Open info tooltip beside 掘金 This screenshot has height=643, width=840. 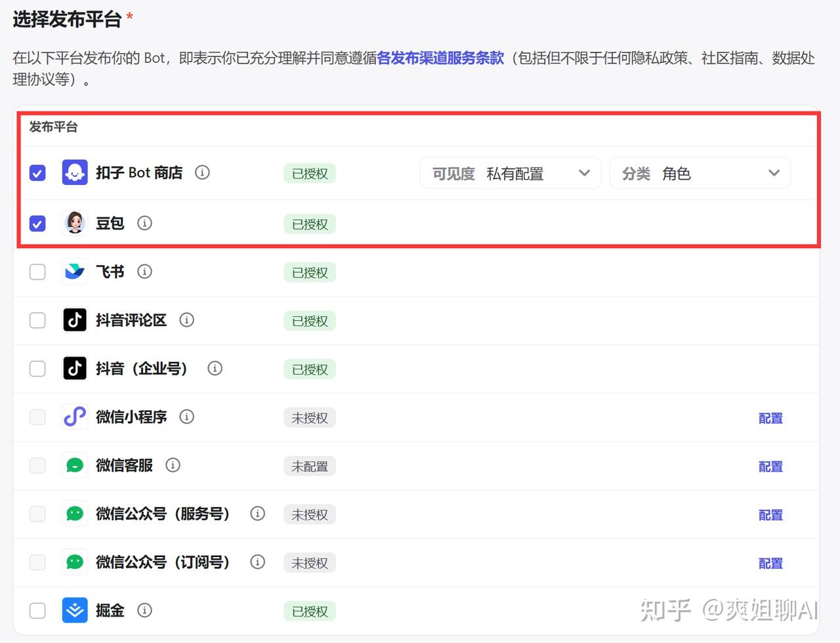click(144, 610)
